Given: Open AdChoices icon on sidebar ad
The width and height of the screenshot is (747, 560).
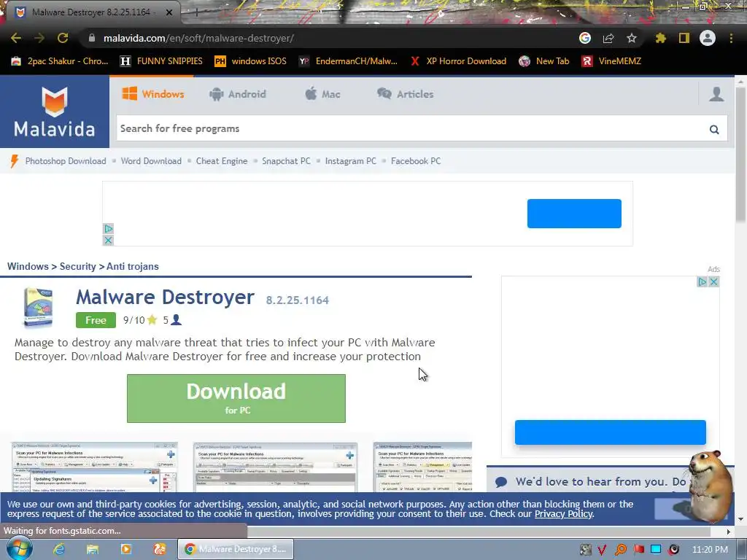Looking at the screenshot, I should coord(703,282).
